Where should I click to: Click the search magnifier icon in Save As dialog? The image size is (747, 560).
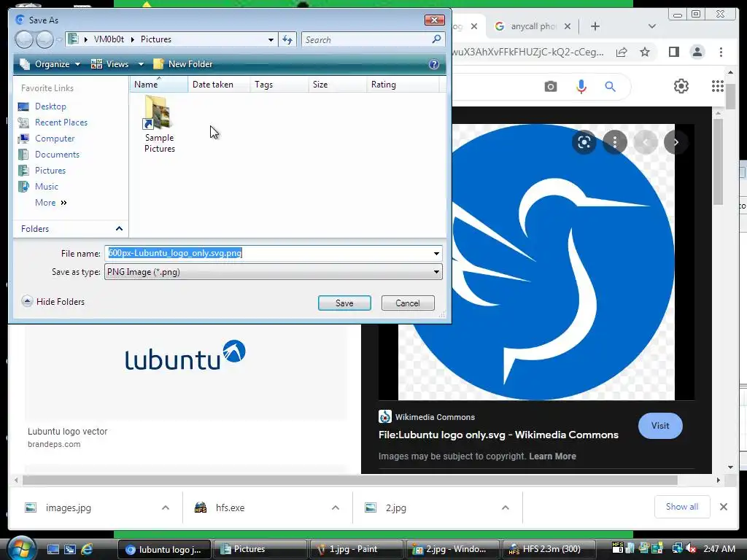coord(436,39)
